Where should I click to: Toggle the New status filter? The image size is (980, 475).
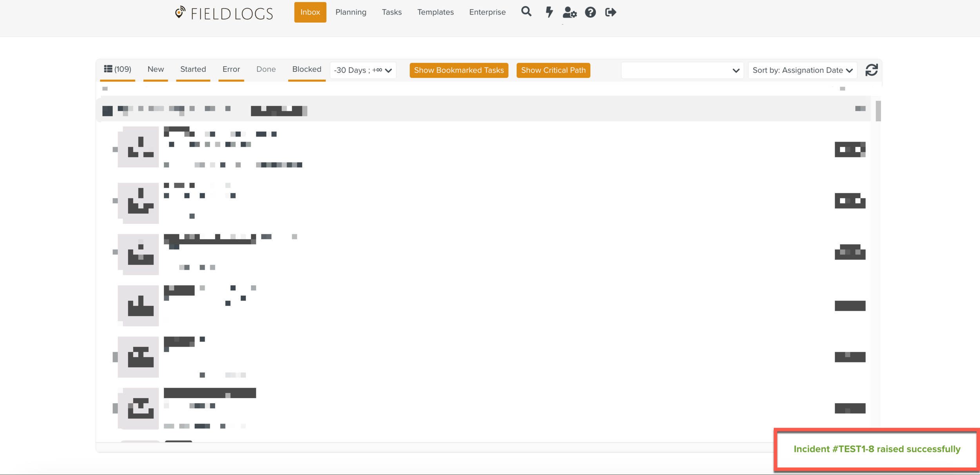click(155, 69)
